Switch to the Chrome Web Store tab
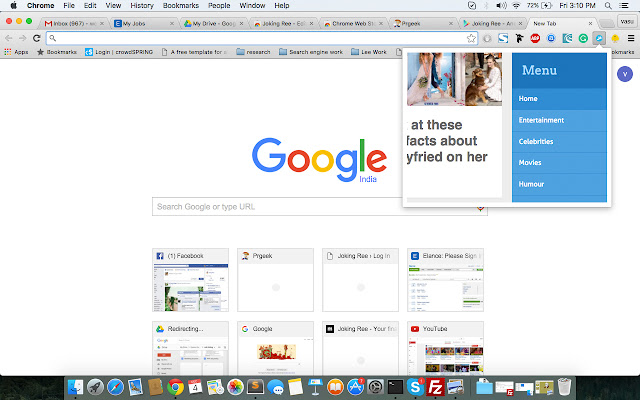 pyautogui.click(x=354, y=24)
